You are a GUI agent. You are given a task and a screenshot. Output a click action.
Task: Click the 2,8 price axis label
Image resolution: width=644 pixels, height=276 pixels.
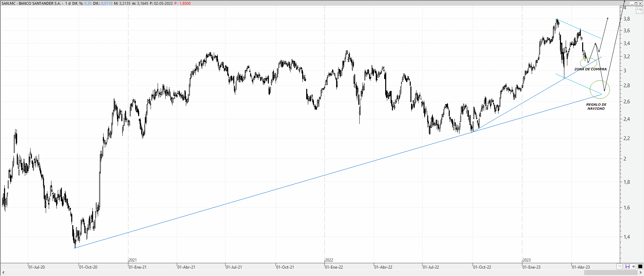click(627, 85)
